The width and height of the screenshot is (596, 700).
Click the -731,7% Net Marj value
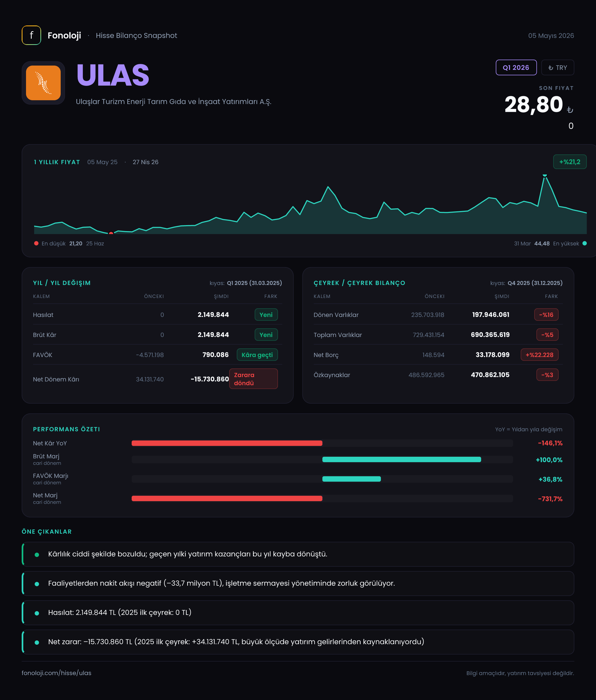(550, 499)
